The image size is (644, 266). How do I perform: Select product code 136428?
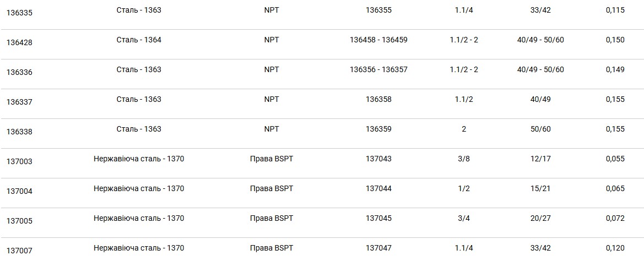[x=19, y=43]
